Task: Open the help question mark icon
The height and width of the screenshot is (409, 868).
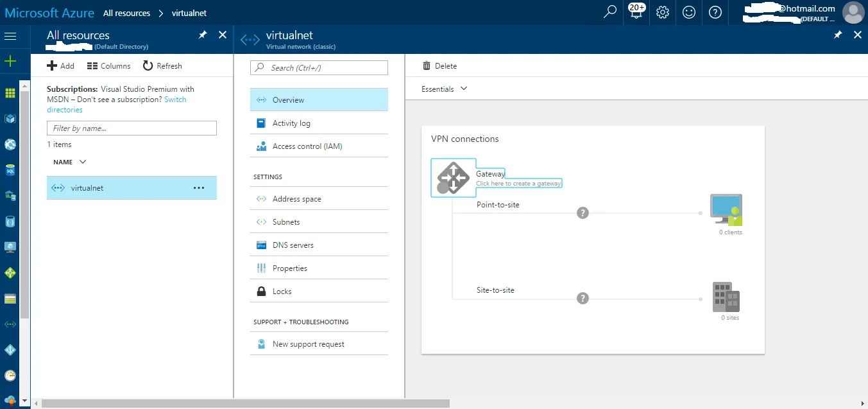Action: point(715,12)
